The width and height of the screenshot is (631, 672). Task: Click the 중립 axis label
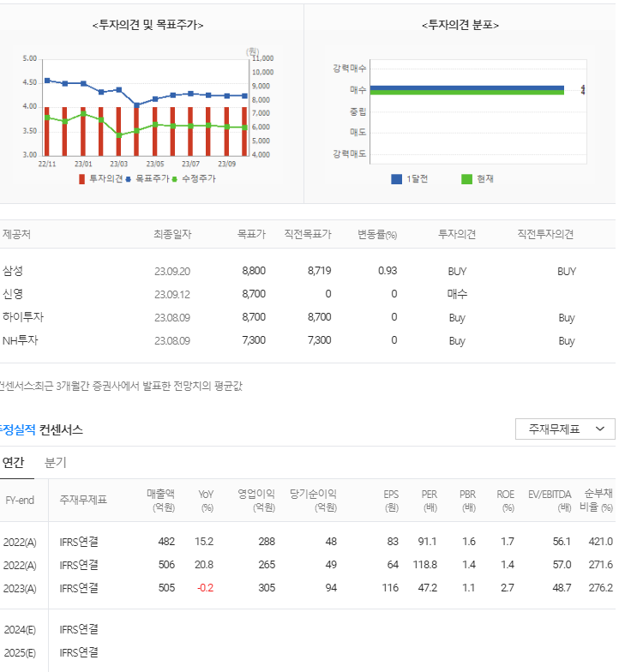click(358, 111)
